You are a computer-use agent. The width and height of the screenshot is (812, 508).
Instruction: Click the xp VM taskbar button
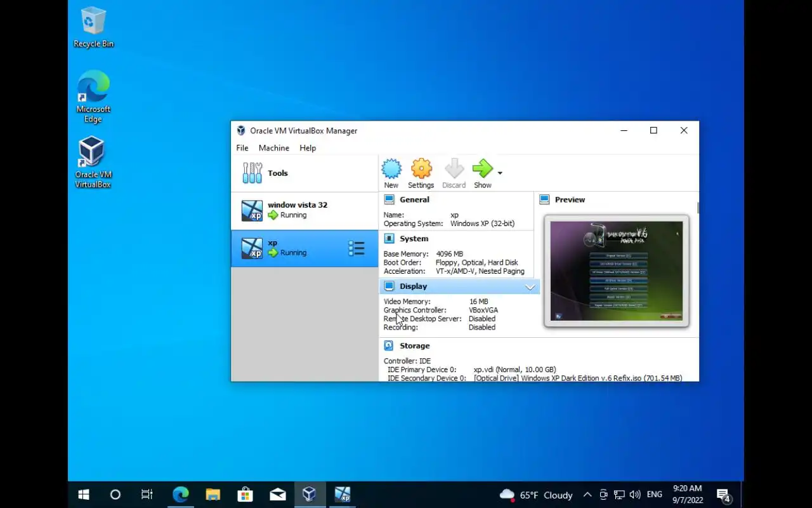(x=342, y=495)
